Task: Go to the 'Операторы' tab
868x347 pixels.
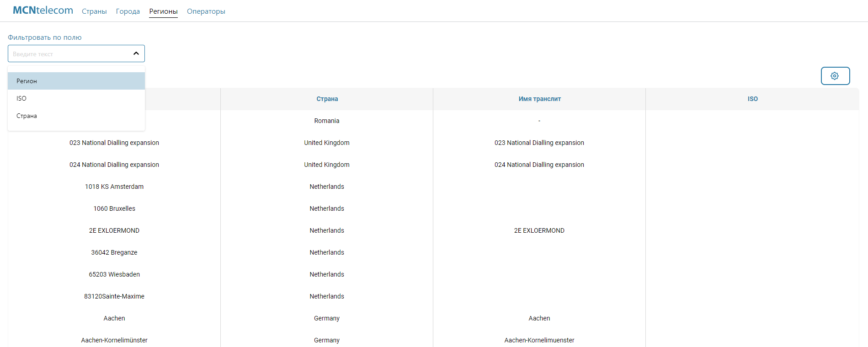Action: (x=206, y=11)
